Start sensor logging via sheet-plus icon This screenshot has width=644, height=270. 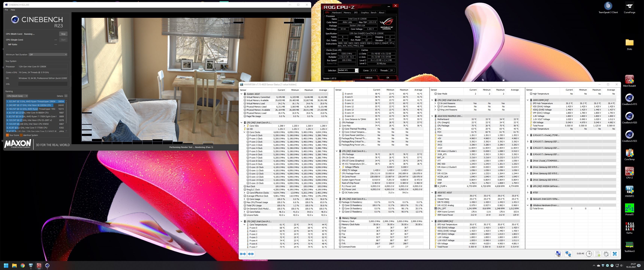click(598, 254)
